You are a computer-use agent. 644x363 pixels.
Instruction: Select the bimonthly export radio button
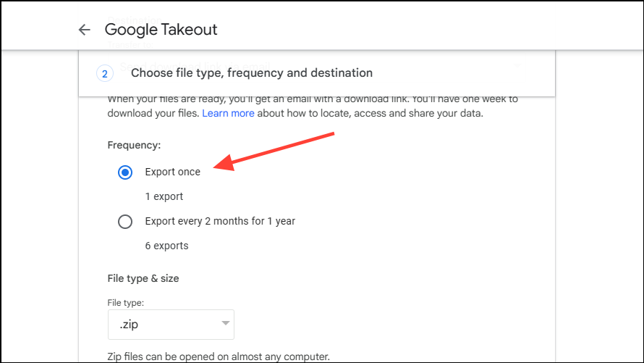125,222
